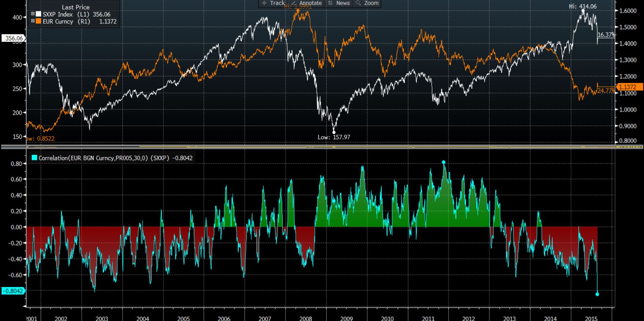Click the cyan Correlation series swatch

34,158
